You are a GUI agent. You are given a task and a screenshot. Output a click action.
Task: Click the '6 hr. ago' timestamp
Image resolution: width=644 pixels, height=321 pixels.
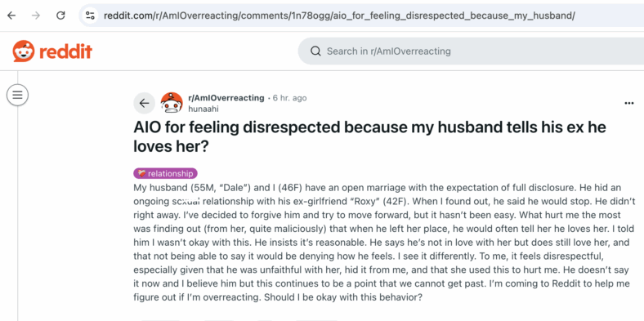point(289,98)
